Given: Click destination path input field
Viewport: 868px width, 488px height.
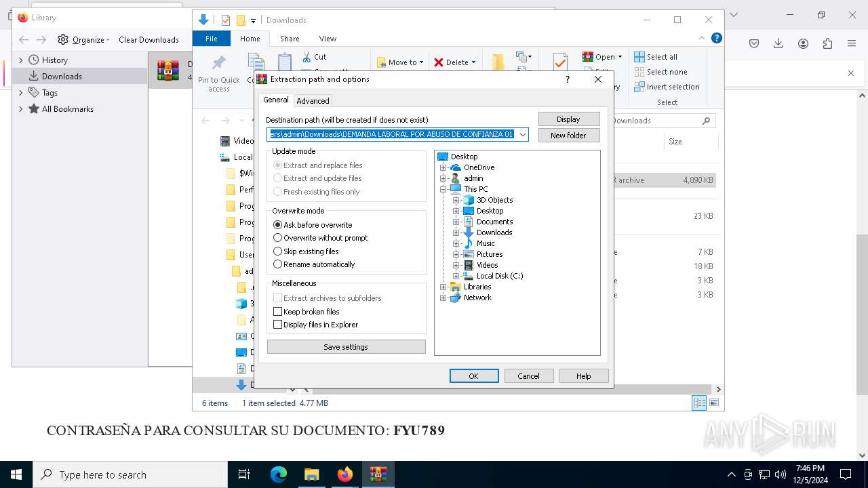Looking at the screenshot, I should (392, 134).
